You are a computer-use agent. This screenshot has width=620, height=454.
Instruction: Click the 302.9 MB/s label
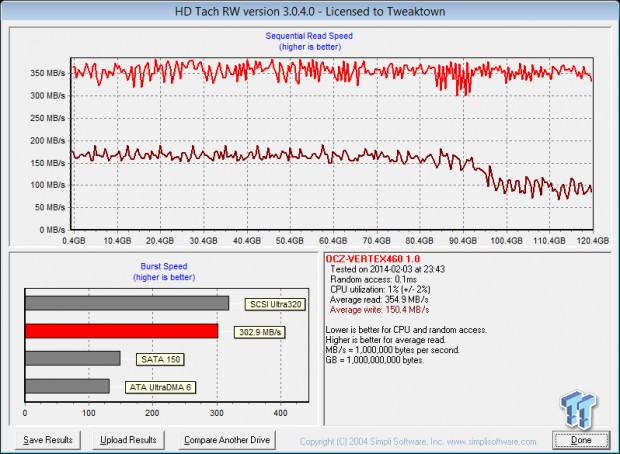pos(260,332)
